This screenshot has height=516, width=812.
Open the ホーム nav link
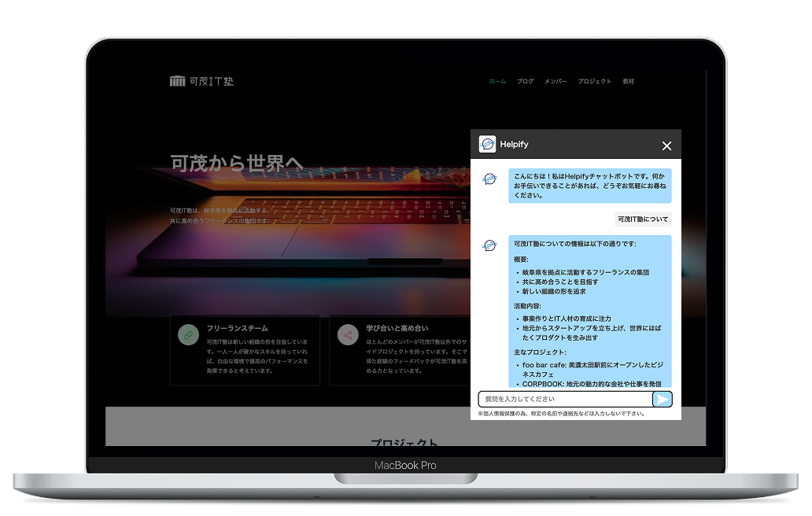pos(497,81)
